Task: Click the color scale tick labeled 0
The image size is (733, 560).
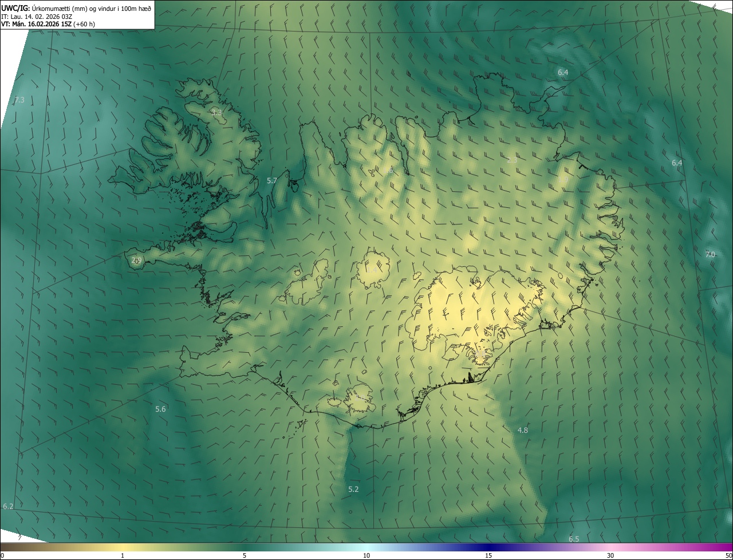Action: click(x=2, y=555)
